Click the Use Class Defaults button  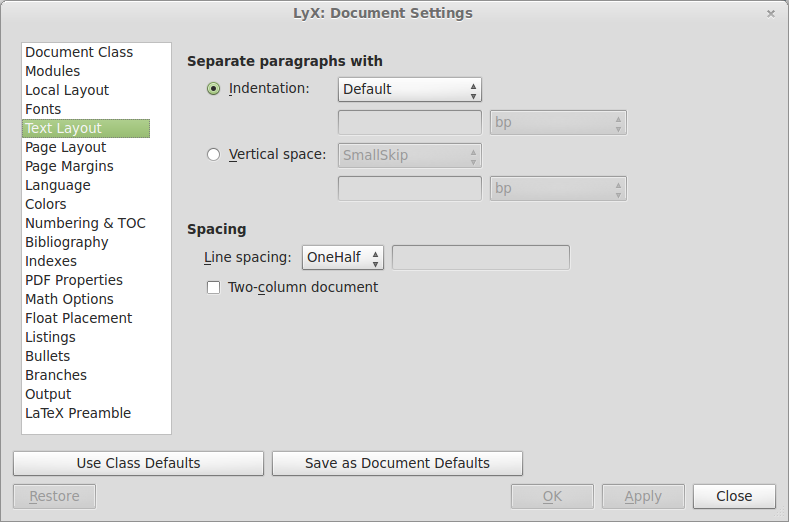click(x=138, y=463)
